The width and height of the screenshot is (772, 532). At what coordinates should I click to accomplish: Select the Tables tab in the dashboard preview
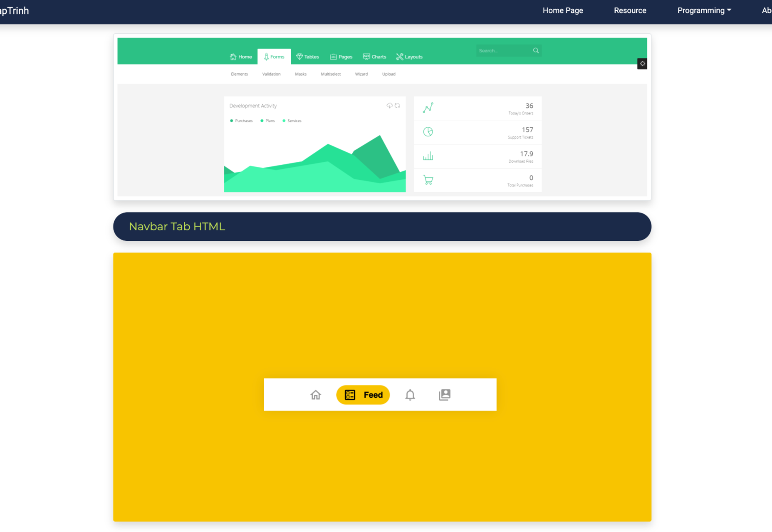click(307, 57)
